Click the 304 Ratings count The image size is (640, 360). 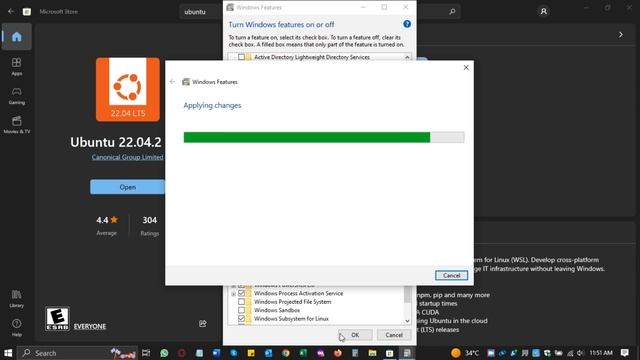[x=149, y=225]
